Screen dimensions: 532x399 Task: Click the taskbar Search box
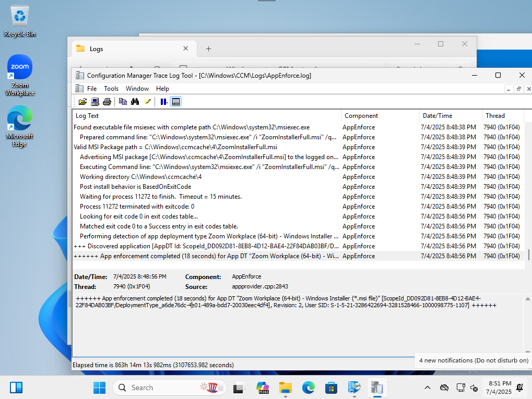170,388
